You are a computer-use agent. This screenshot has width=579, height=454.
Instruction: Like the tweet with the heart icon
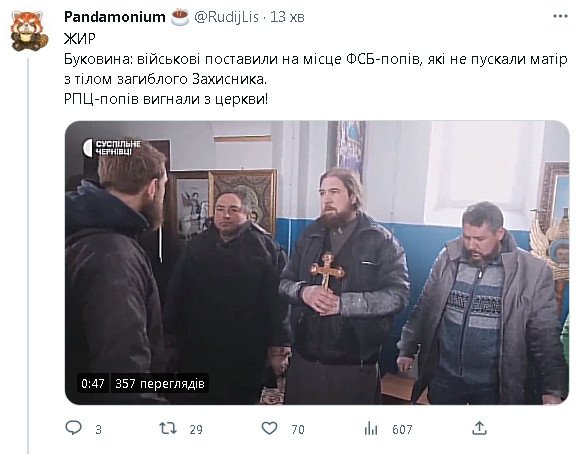pos(269,428)
